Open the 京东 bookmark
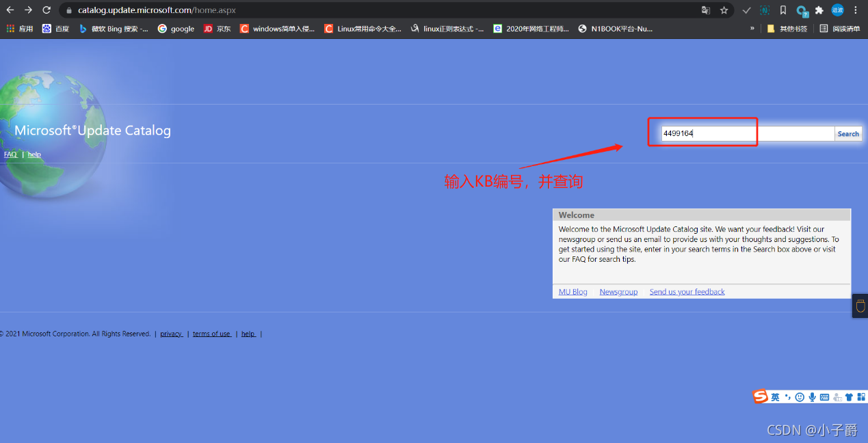This screenshot has height=443, width=868. tap(217, 29)
